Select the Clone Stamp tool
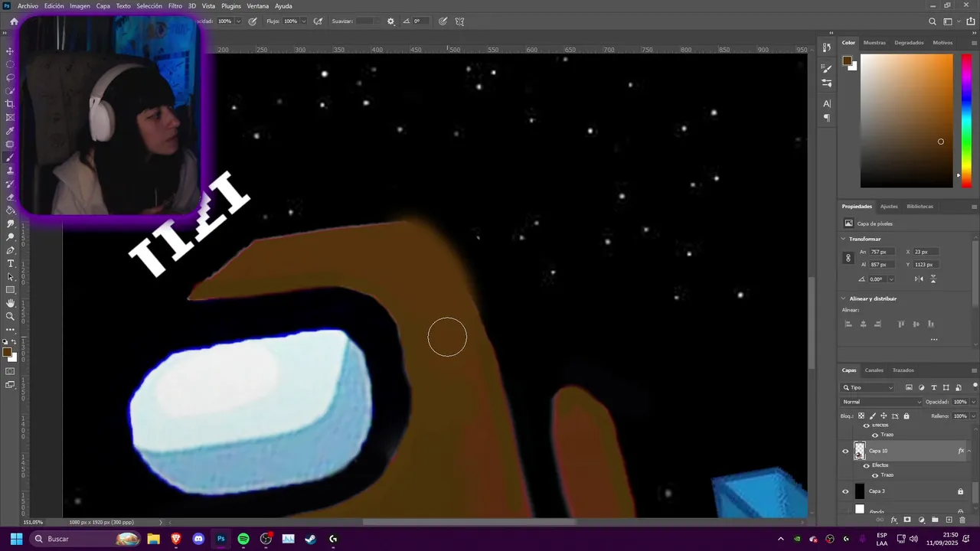 click(x=10, y=171)
